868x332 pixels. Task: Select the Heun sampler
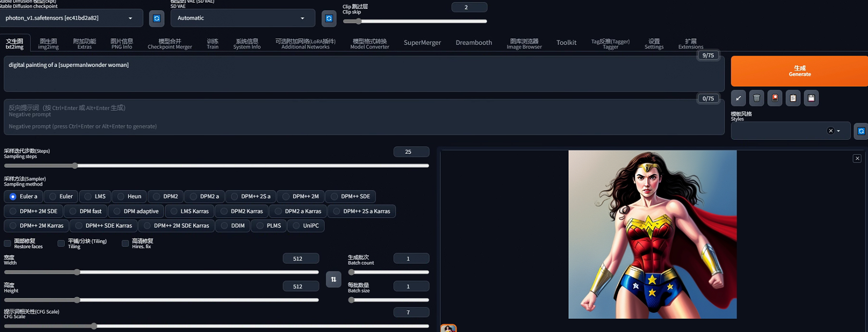click(129, 196)
